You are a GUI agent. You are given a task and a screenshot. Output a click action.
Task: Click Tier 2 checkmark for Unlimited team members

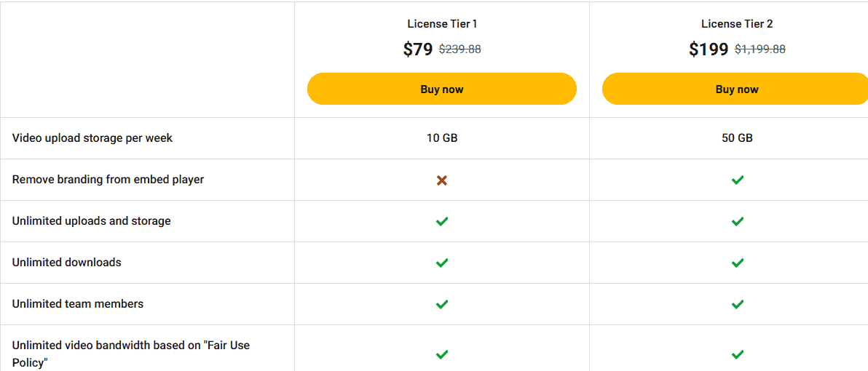pyautogui.click(x=737, y=304)
